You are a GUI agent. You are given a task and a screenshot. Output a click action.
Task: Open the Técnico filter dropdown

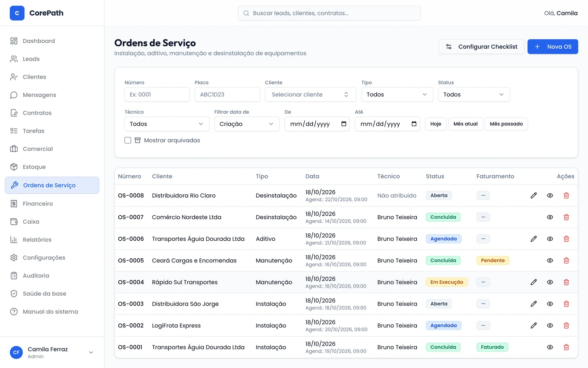click(x=167, y=124)
